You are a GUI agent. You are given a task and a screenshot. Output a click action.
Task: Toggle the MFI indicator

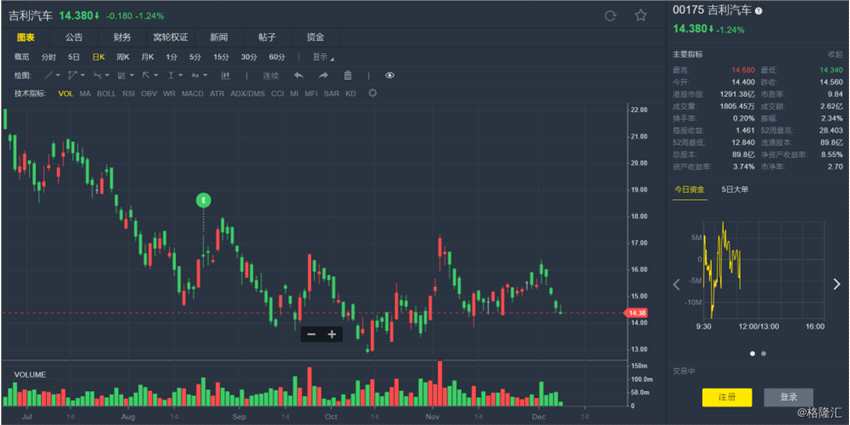click(x=311, y=93)
